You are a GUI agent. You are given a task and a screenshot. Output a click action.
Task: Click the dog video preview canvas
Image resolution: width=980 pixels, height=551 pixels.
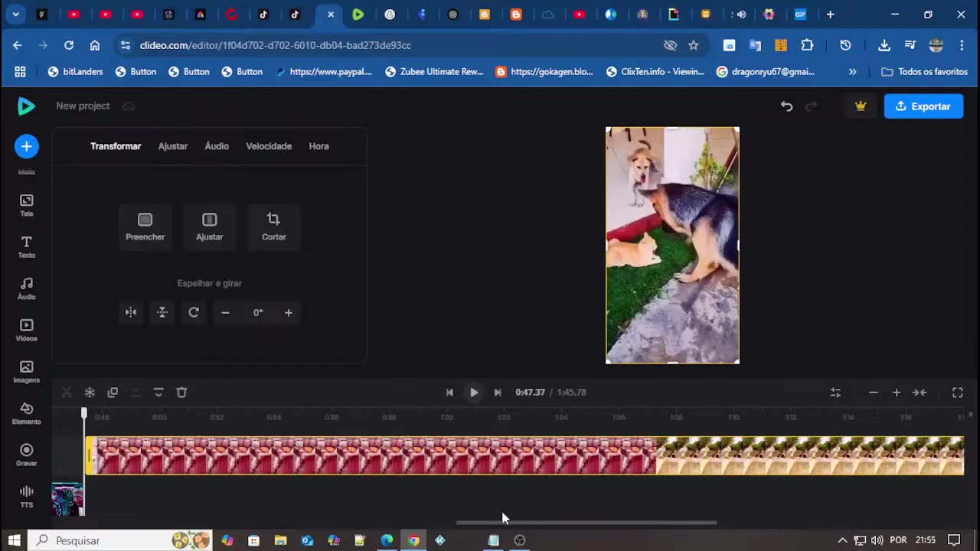coord(672,245)
